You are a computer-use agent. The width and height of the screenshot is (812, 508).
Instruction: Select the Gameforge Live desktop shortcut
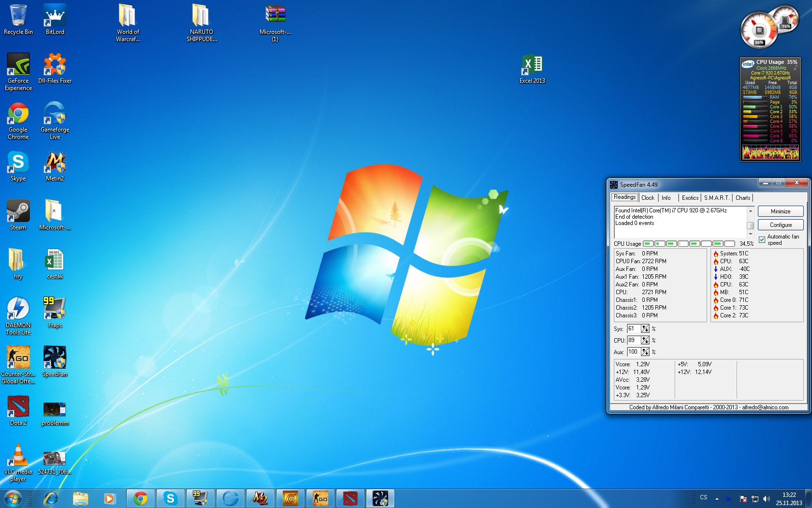click(55, 120)
